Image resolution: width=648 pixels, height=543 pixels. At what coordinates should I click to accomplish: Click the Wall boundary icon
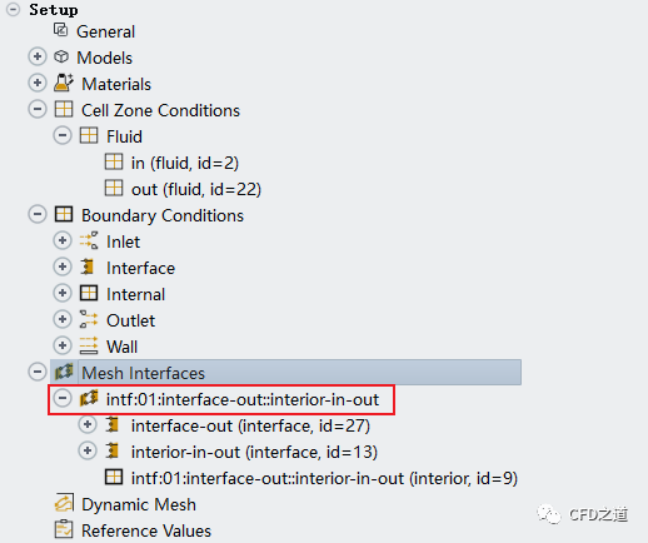[x=88, y=346]
